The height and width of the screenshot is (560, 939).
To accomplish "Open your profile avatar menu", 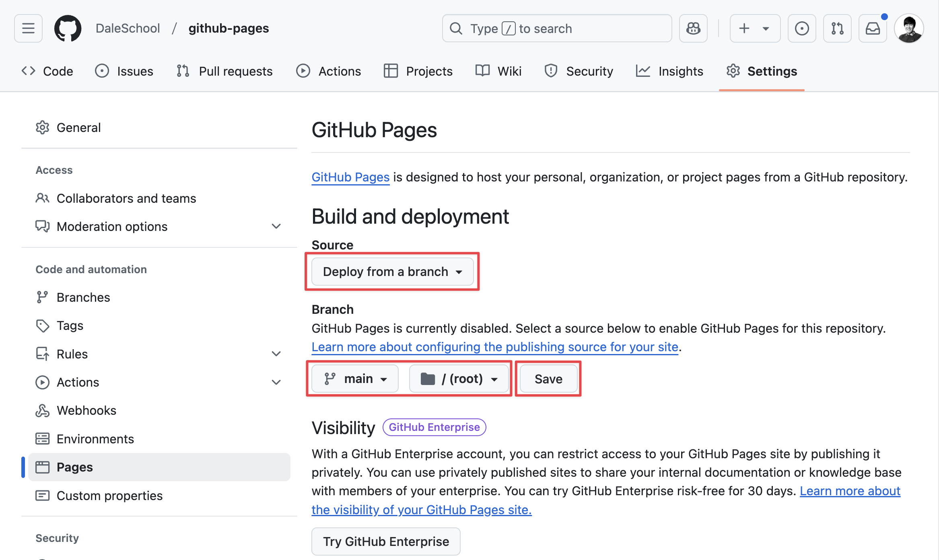I will pyautogui.click(x=909, y=28).
